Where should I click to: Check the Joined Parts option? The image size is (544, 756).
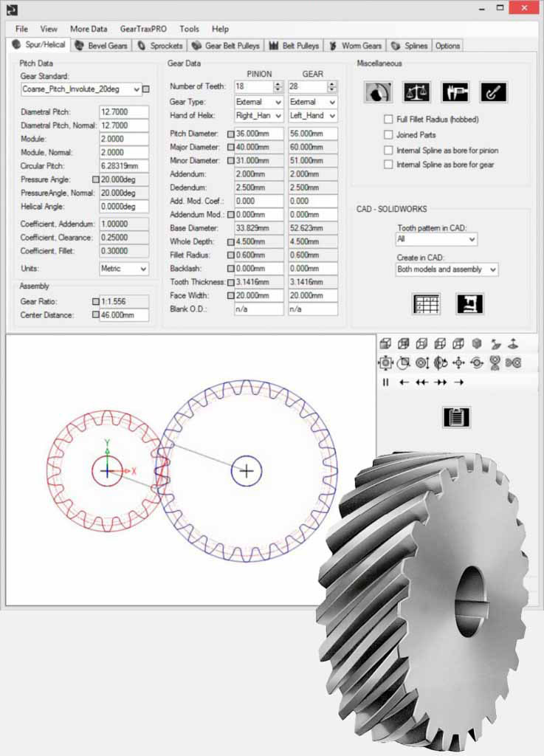[x=388, y=135]
